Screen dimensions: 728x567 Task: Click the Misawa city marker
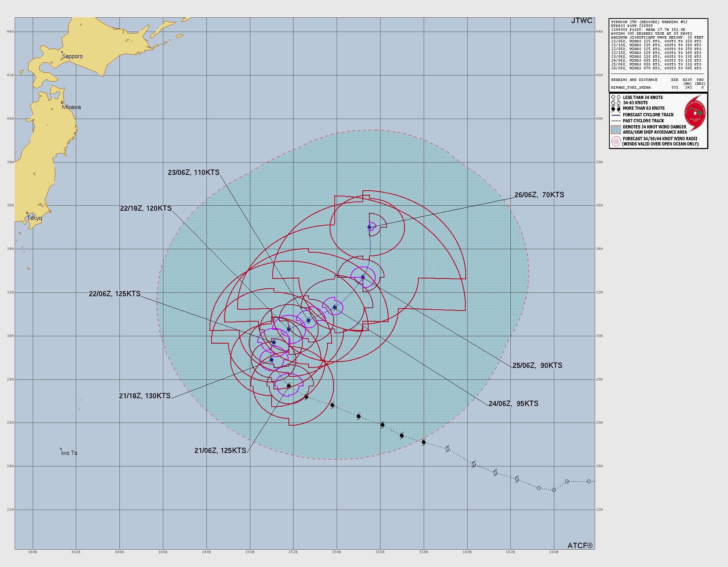62,103
